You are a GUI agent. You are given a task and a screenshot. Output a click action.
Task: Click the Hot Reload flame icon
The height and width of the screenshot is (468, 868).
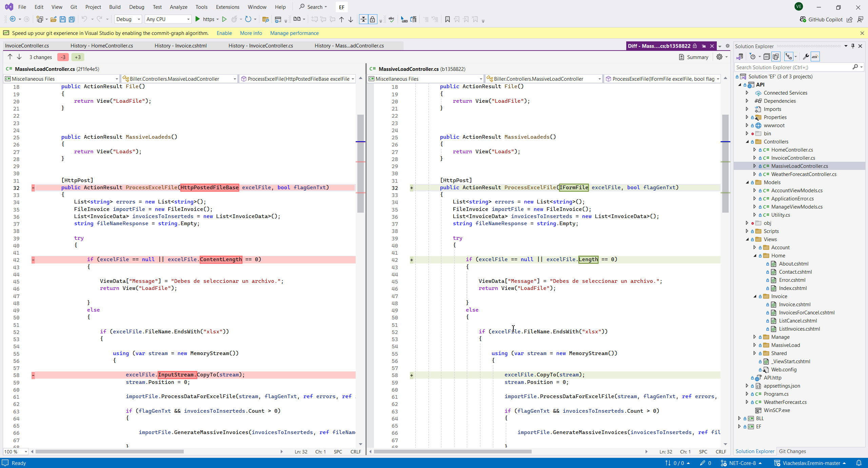pyautogui.click(x=234, y=19)
